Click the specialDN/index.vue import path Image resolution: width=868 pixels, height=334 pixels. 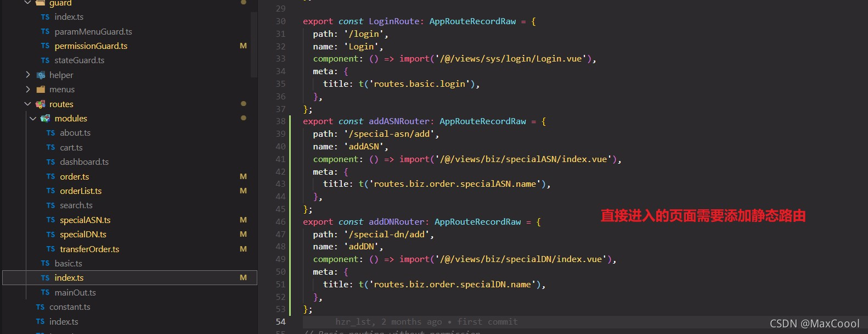(521, 259)
